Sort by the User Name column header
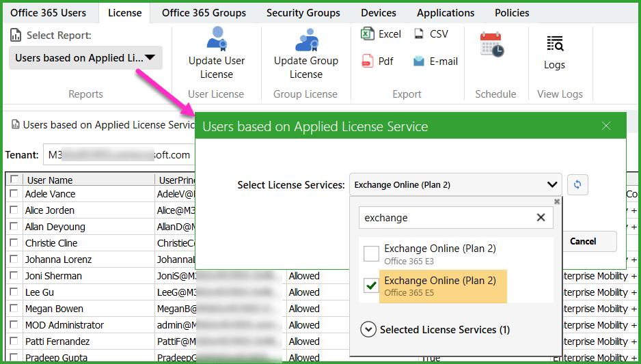641x364 pixels. tap(90, 180)
